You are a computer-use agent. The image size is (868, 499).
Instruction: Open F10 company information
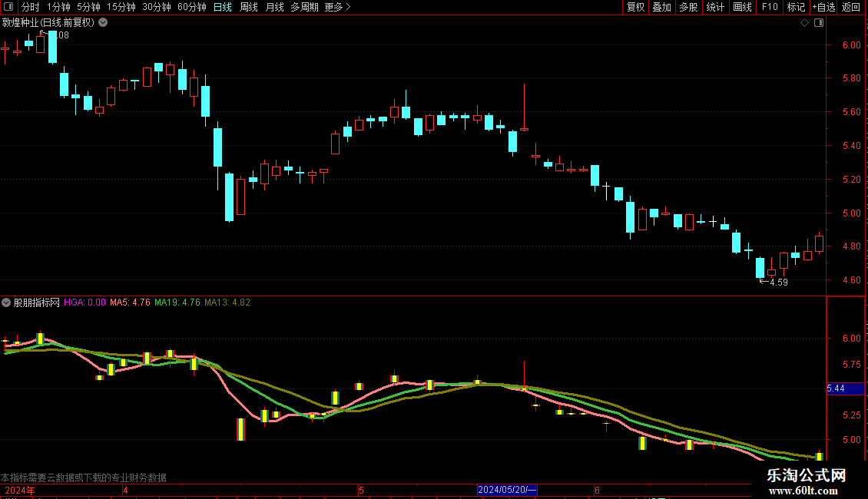click(770, 7)
